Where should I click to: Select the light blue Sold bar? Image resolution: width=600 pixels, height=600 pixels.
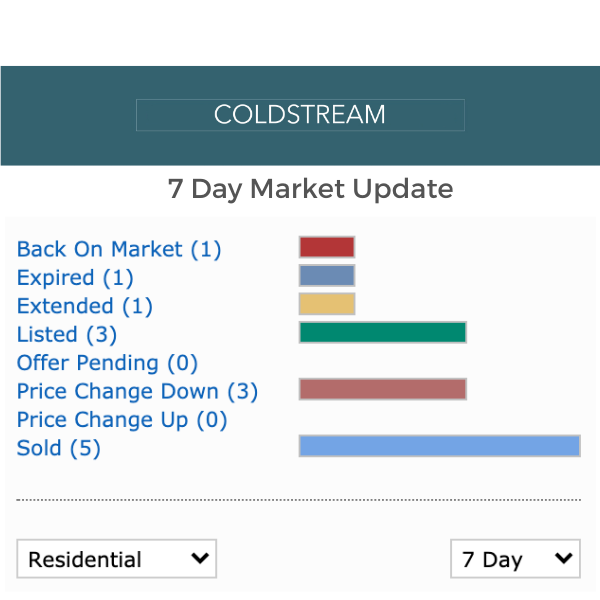[x=440, y=446]
